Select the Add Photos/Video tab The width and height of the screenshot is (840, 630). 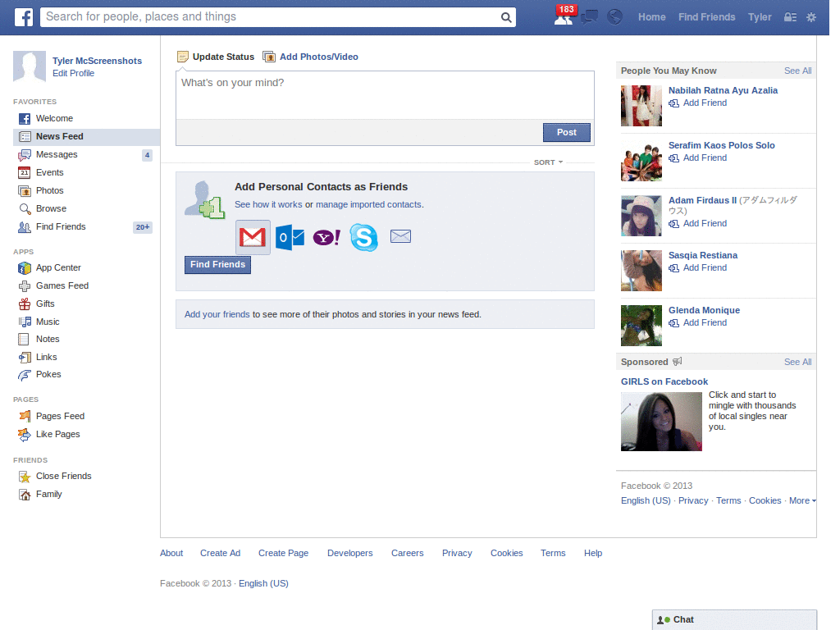(x=311, y=57)
